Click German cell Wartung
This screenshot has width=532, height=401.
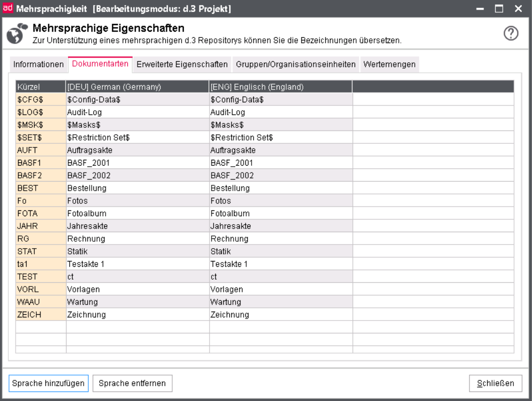138,302
